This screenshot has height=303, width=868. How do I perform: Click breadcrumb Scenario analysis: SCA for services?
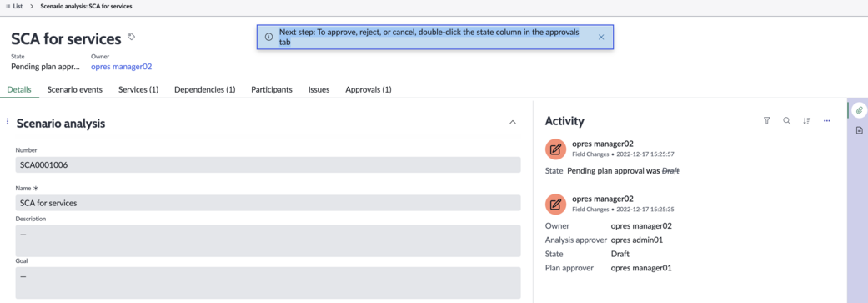(x=87, y=6)
